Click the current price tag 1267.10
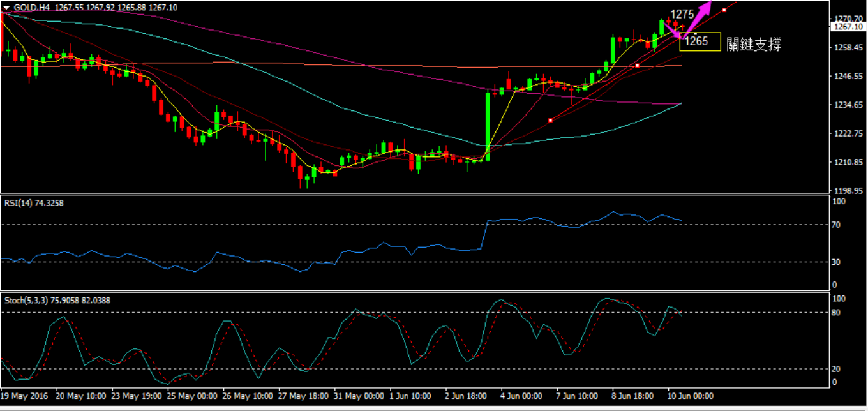The image size is (868, 411). (848, 27)
